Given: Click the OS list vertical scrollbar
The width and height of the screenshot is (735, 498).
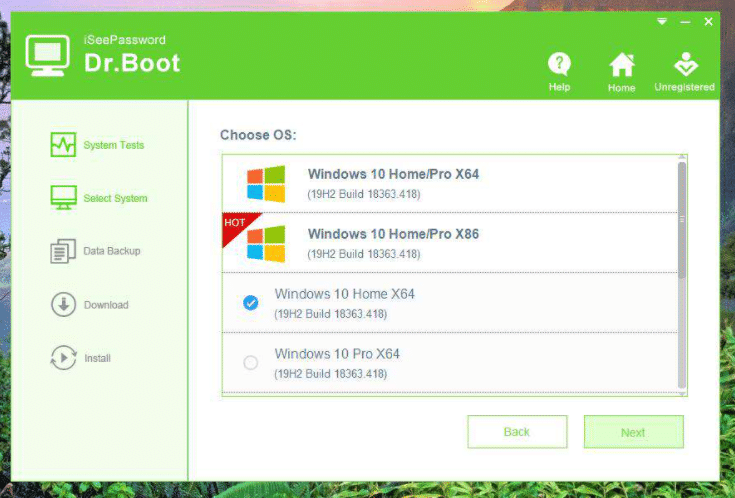Looking at the screenshot, I should [682, 220].
